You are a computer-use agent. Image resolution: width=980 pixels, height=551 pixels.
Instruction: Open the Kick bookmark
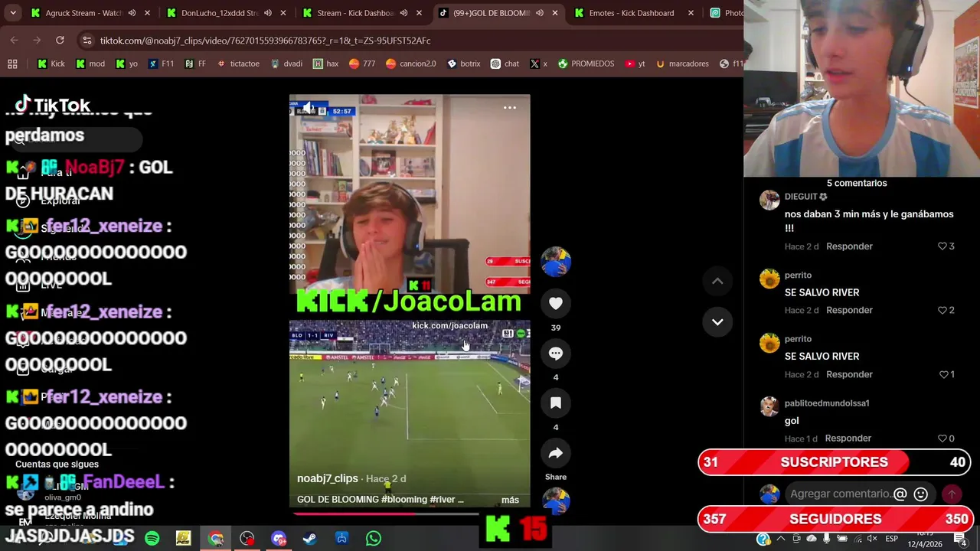(51, 64)
